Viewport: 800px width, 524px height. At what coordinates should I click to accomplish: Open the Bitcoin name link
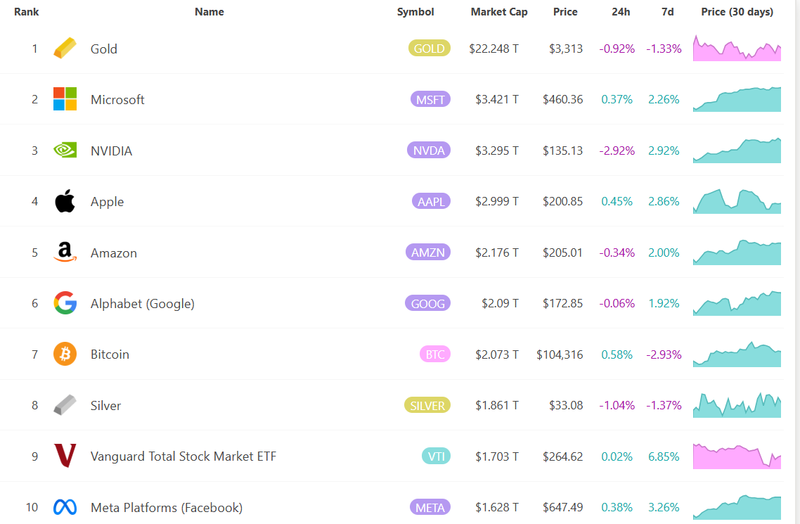110,354
